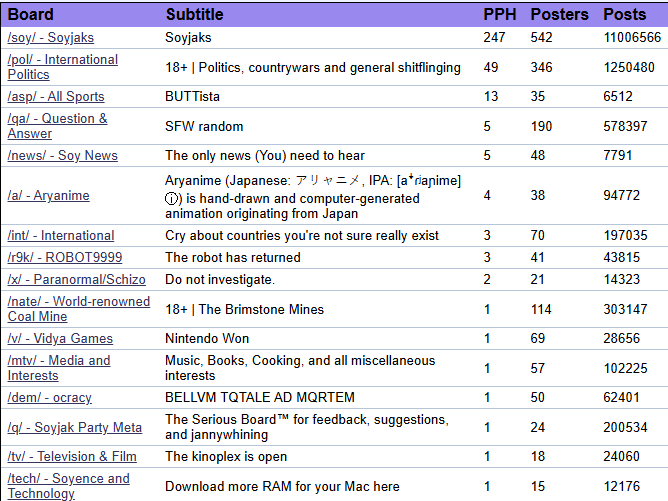Open /tech/ - Soyence and Technology

pos(69,486)
